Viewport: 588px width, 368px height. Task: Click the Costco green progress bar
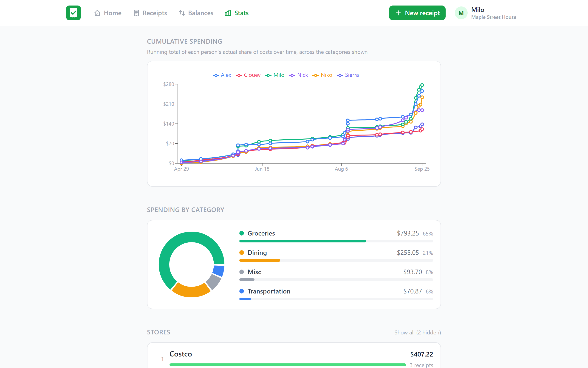click(288, 365)
